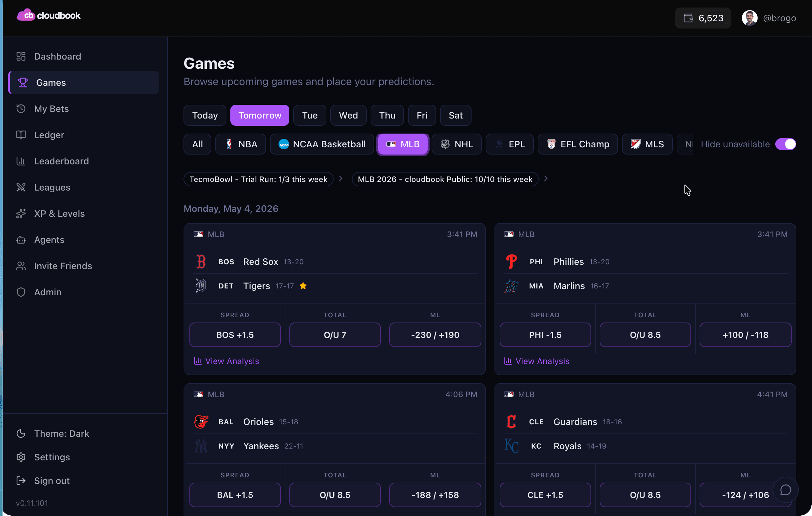812x516 pixels.
Task: Pick BOS +1.5 spread
Action: [235, 335]
